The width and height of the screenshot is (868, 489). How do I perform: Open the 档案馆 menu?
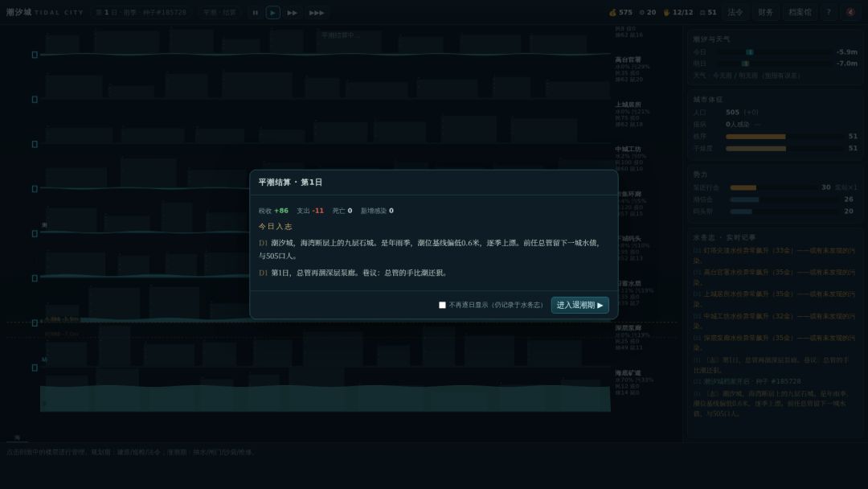[800, 12]
